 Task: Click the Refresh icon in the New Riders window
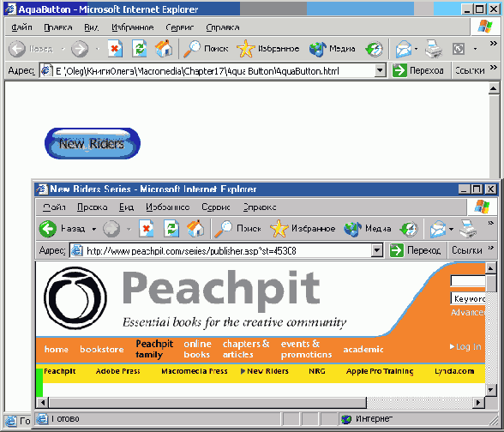coord(171,229)
